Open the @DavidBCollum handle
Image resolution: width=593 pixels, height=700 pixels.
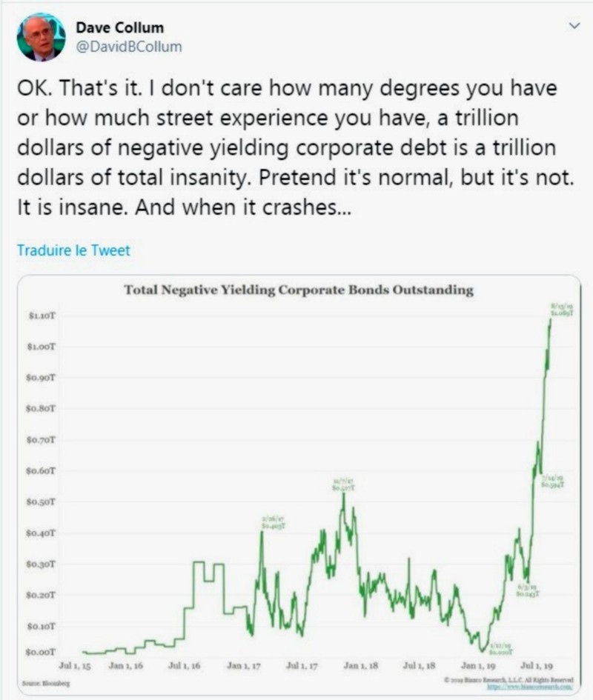pos(129,47)
